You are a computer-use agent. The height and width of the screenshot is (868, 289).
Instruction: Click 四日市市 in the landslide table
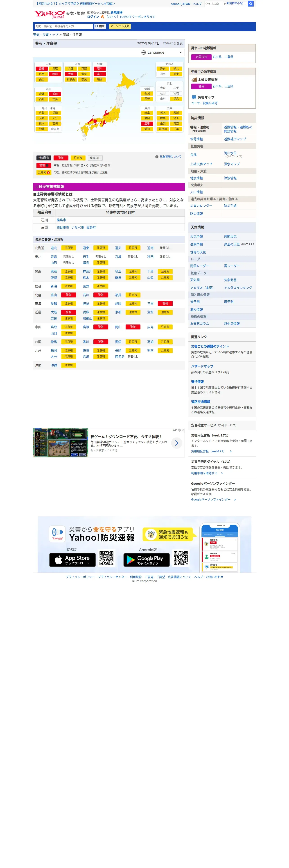pos(63,227)
